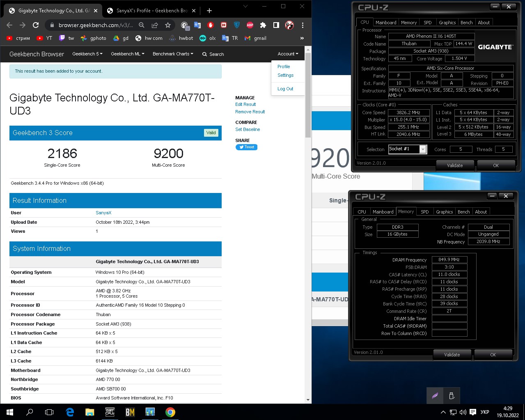Open the Twitch tw bookmark
The height and width of the screenshot is (420, 525).
tap(66, 38)
